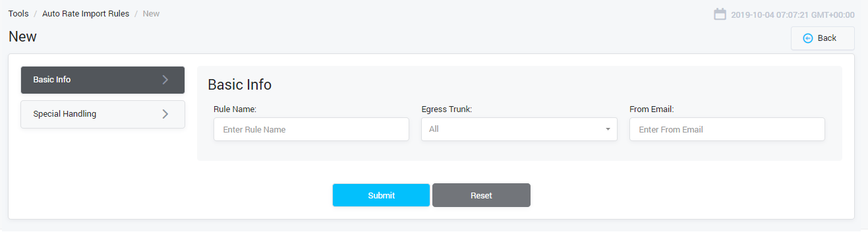
Task: Focus the Enter From Email input field
Action: (727, 129)
